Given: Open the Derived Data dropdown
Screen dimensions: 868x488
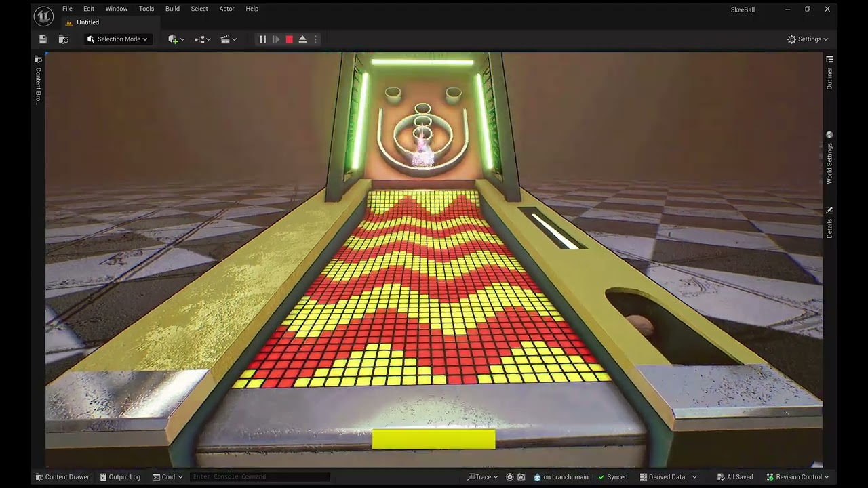Looking at the screenshot, I should [669, 477].
